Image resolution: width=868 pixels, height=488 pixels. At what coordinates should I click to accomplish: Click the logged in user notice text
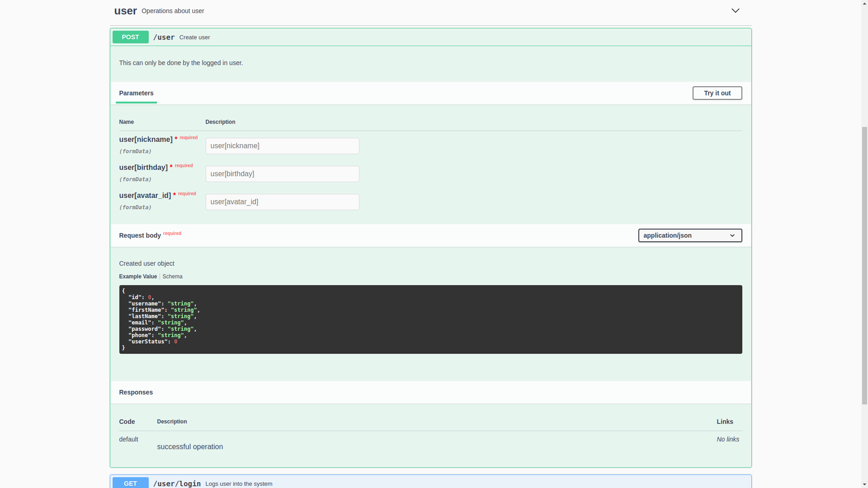[181, 63]
